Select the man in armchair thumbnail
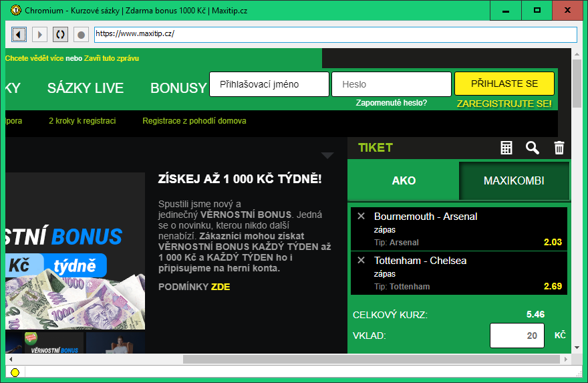Viewport: 588px width, 383px height. (x=116, y=342)
